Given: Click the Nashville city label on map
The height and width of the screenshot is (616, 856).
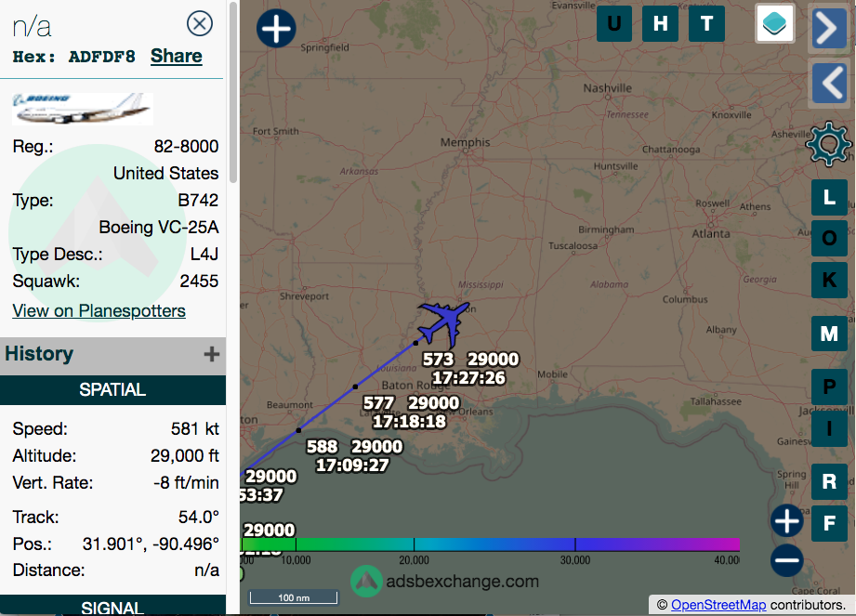Looking at the screenshot, I should click(608, 88).
